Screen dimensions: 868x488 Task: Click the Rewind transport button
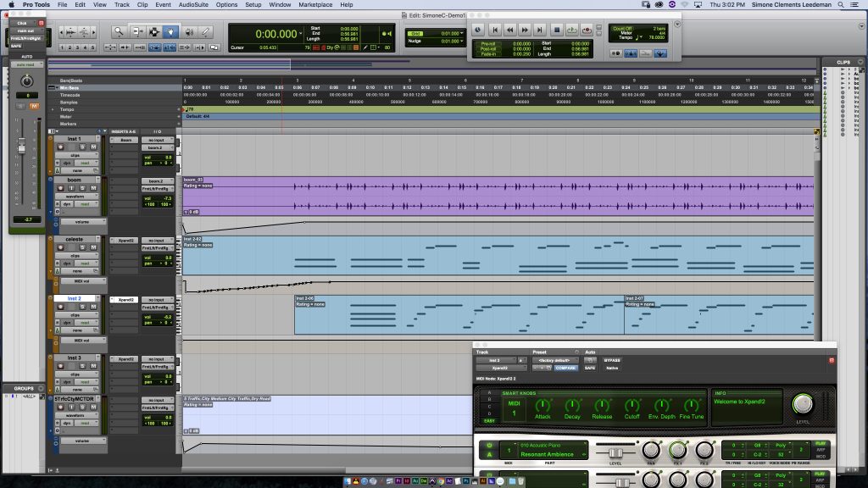point(509,30)
